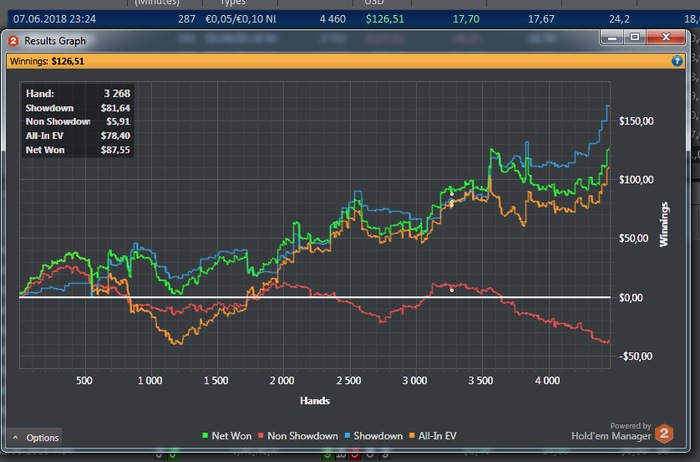This screenshot has width=700, height=462.
Task: Click the 4 460 hands cell
Action: click(333, 19)
